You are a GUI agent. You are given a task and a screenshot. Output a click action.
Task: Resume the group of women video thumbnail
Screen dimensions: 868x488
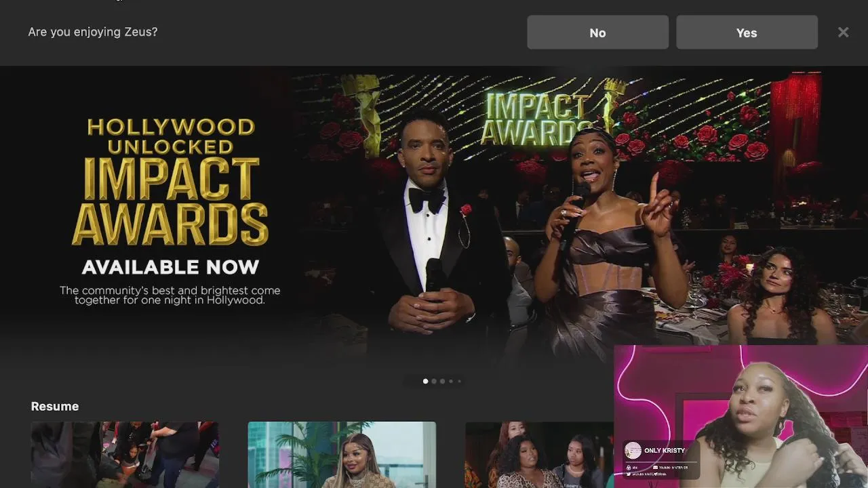click(539, 455)
